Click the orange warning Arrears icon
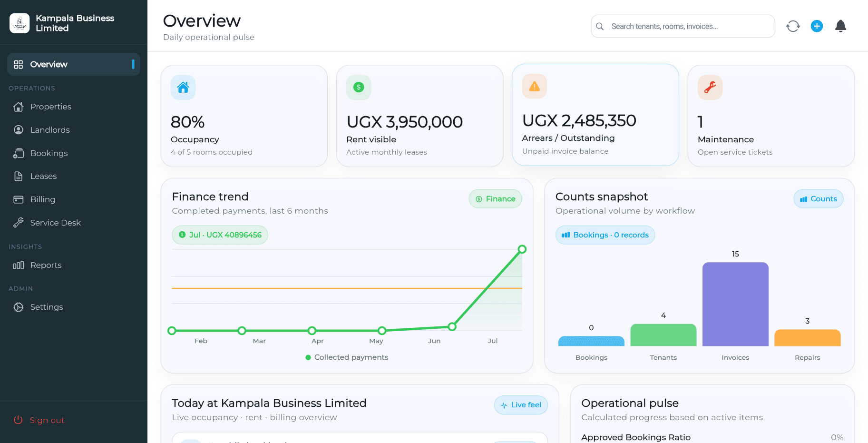This screenshot has height=443, width=868. tap(535, 86)
